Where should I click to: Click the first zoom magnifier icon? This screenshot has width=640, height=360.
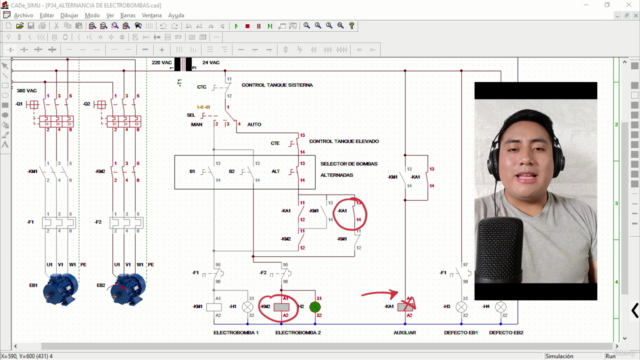coord(307,26)
